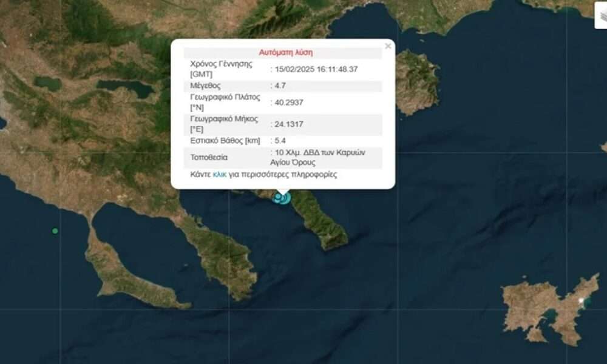The height and width of the screenshot is (364, 607).
Task: Click the blue earthquake epicenter marker
Action: pyautogui.click(x=281, y=197)
